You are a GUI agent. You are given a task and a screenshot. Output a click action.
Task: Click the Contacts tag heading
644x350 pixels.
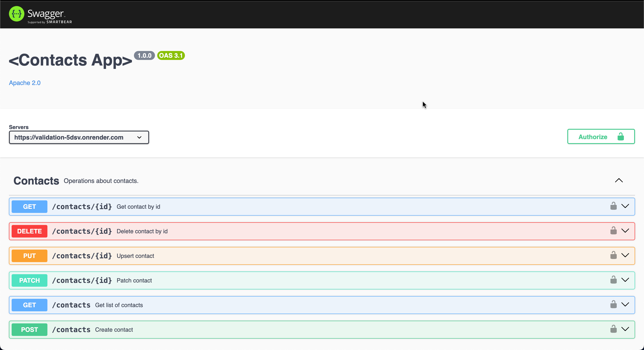(36, 181)
